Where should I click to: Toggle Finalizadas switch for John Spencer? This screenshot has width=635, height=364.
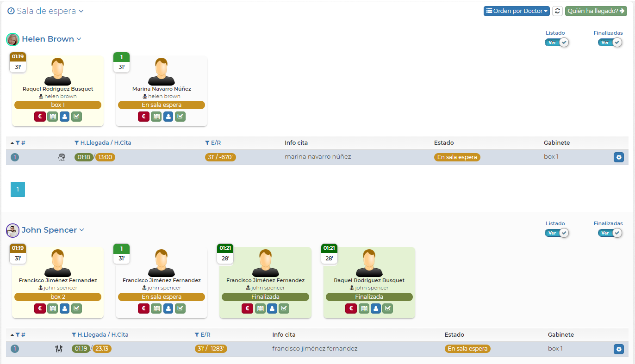pyautogui.click(x=610, y=233)
